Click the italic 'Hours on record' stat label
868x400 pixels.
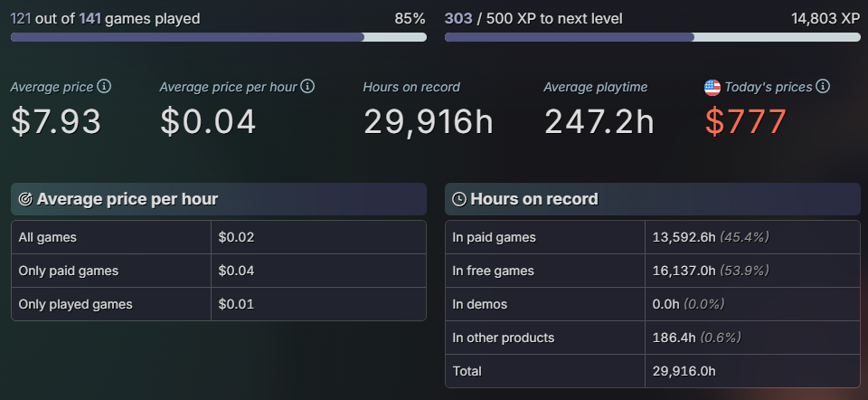point(411,87)
